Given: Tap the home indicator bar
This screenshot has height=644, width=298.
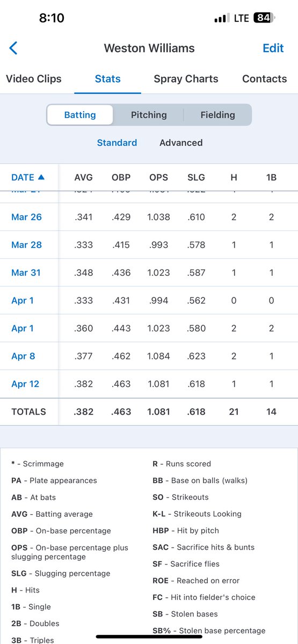Looking at the screenshot, I should click(x=149, y=636).
